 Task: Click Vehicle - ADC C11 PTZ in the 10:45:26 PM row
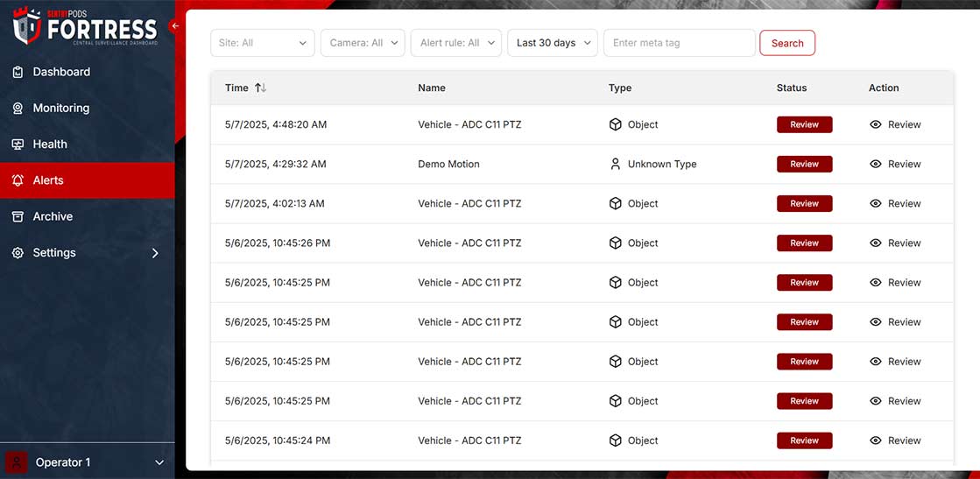pyautogui.click(x=469, y=243)
